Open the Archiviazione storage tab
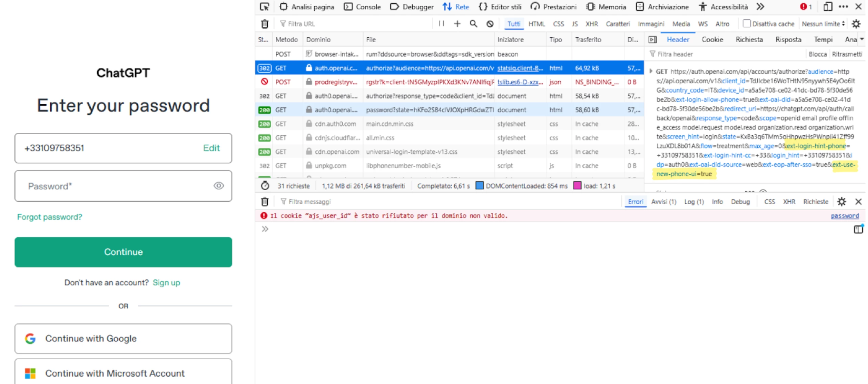 [x=662, y=7]
